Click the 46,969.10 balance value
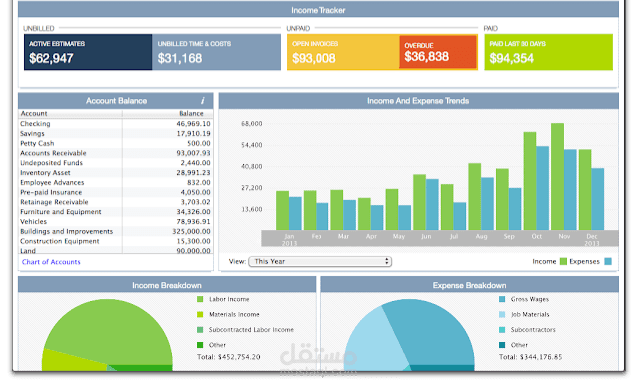The height and width of the screenshot is (386, 638). (x=193, y=124)
